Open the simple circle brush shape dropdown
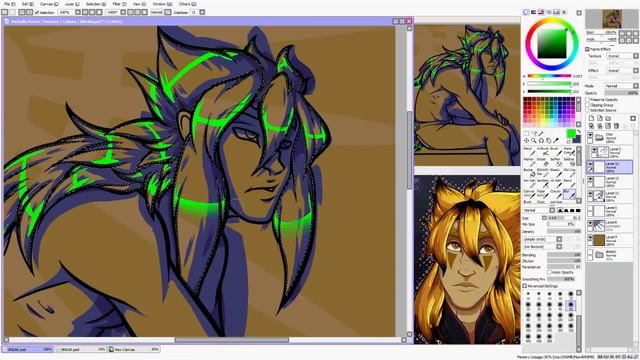The image size is (640, 360). [543, 239]
